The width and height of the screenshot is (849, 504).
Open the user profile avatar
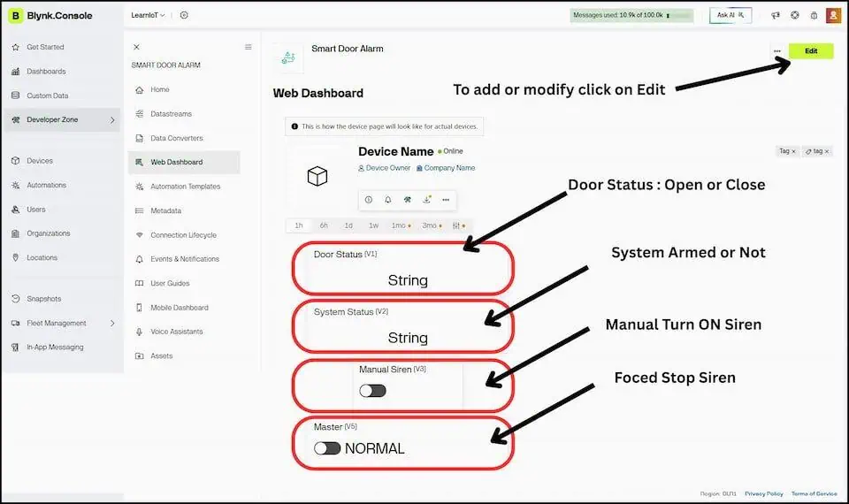point(833,15)
